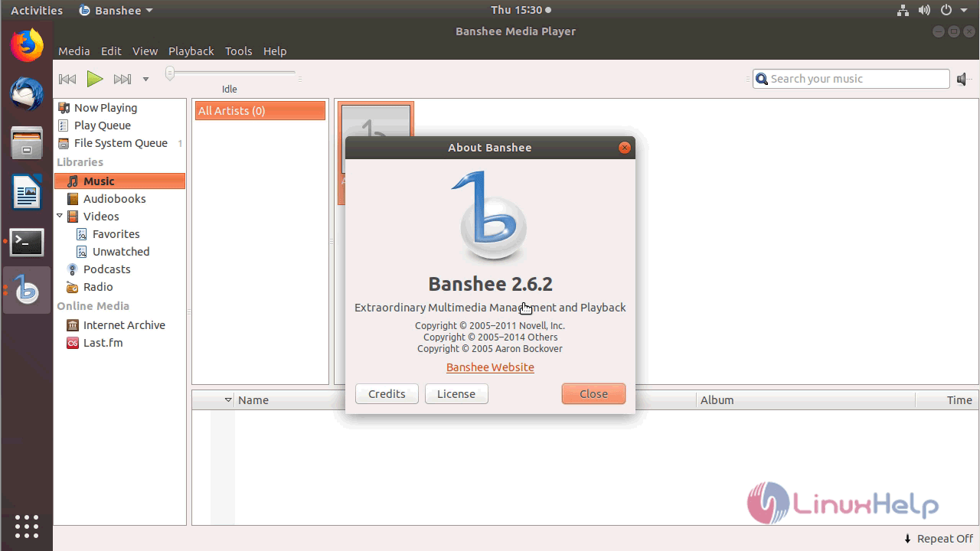Open LibreOffice Writer from the dock

coord(27,192)
